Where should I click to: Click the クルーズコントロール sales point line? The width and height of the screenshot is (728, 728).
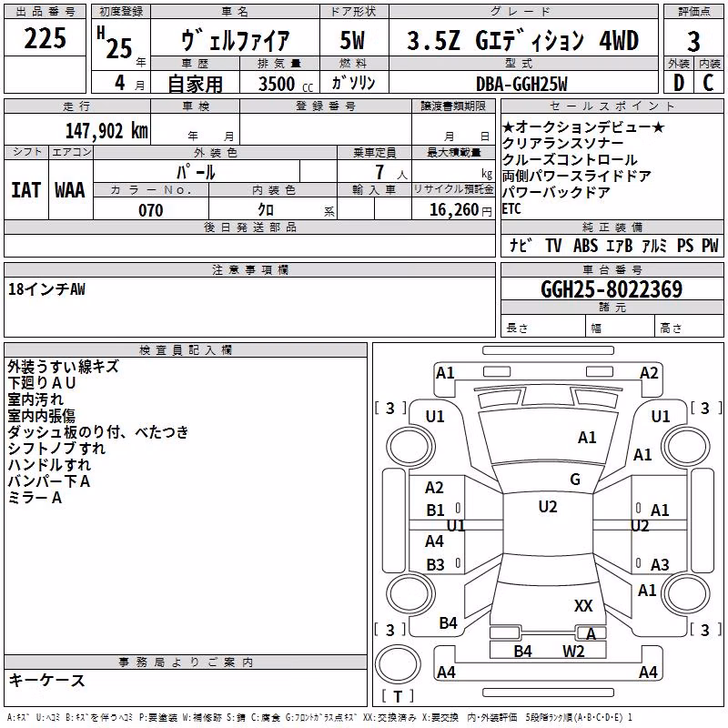pos(570,159)
